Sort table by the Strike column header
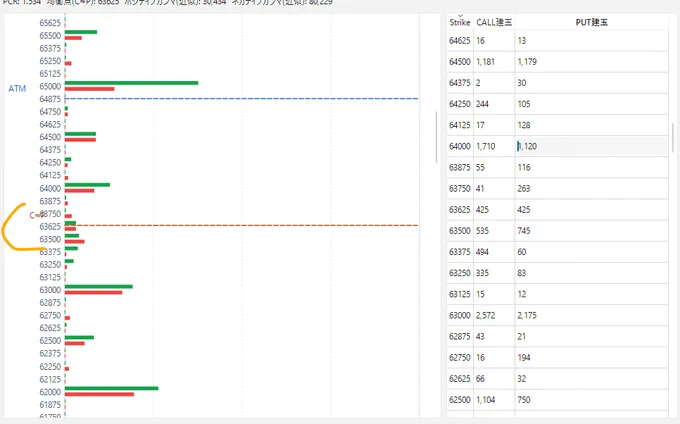Screen dimensions: 680x424 (x=460, y=23)
